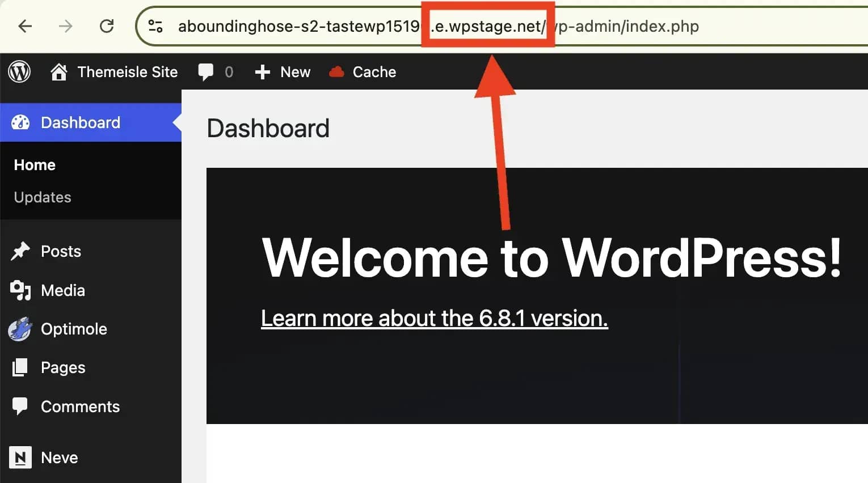The width and height of the screenshot is (868, 483).
Task: Open the Cache menu
Action: click(x=374, y=72)
